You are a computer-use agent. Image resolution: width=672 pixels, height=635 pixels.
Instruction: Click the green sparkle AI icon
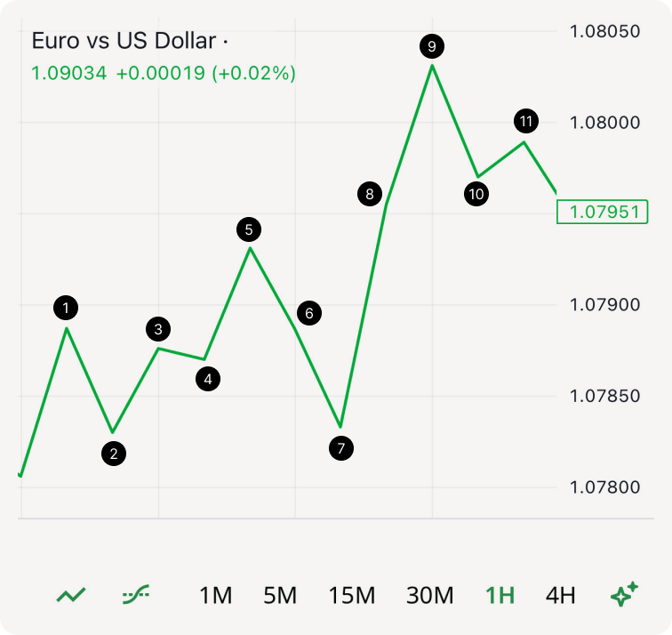(625, 594)
